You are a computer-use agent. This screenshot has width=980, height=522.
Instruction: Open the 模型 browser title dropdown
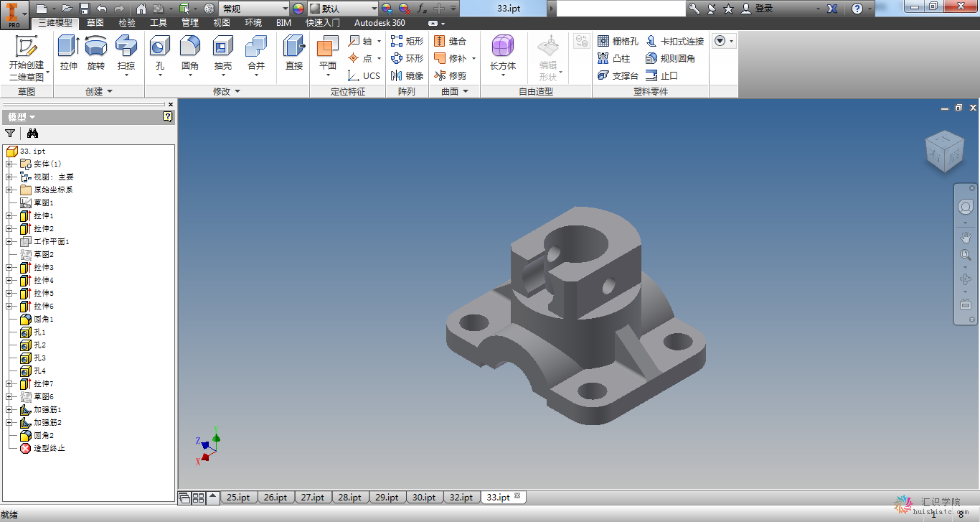(21, 117)
